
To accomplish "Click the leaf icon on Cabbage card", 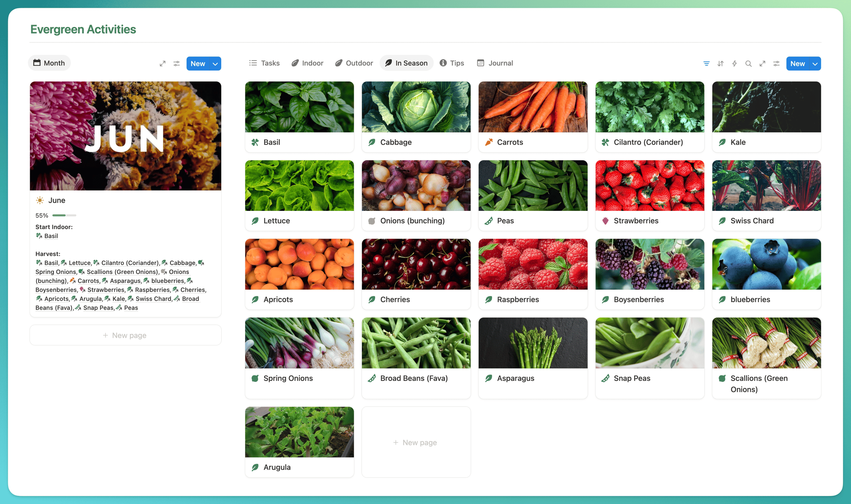I will 372,142.
